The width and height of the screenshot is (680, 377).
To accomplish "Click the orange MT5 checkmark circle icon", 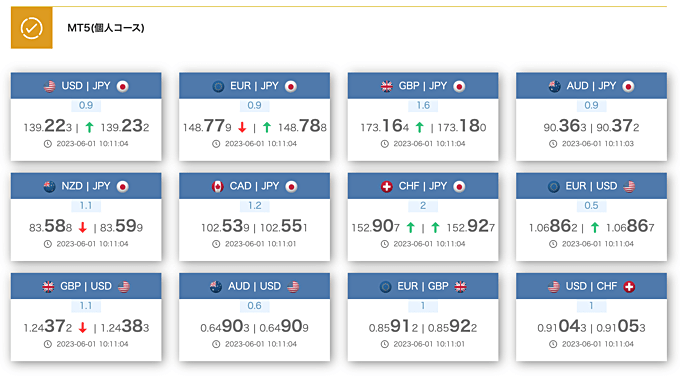I will 32,28.
